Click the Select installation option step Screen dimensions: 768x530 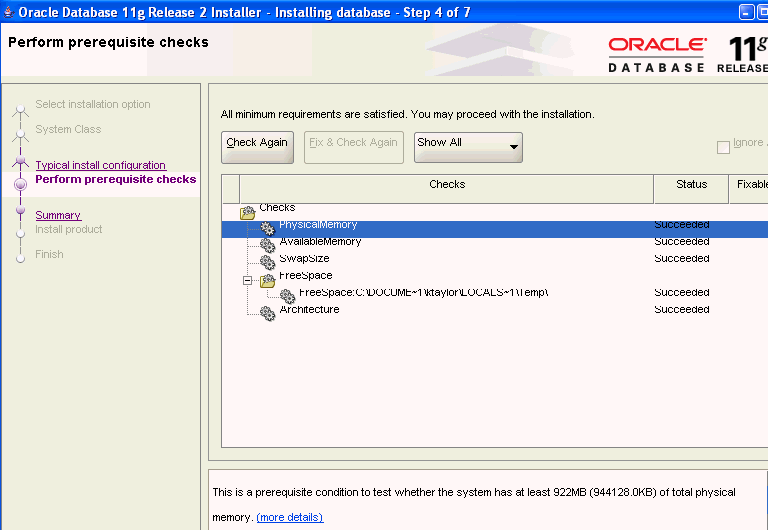[93, 104]
